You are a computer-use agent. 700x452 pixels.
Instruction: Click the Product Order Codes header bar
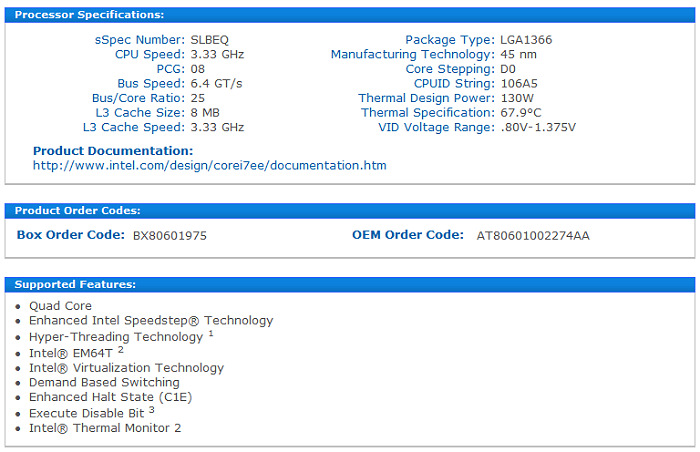77,211
